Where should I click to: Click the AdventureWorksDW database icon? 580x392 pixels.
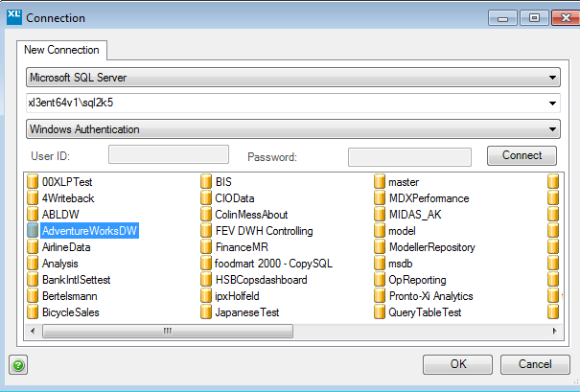(33, 231)
